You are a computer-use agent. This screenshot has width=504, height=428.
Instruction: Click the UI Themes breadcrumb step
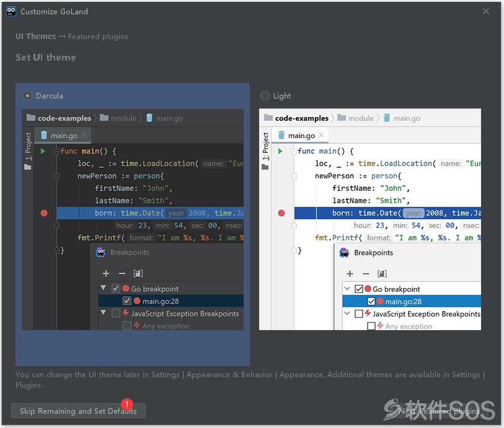(36, 37)
